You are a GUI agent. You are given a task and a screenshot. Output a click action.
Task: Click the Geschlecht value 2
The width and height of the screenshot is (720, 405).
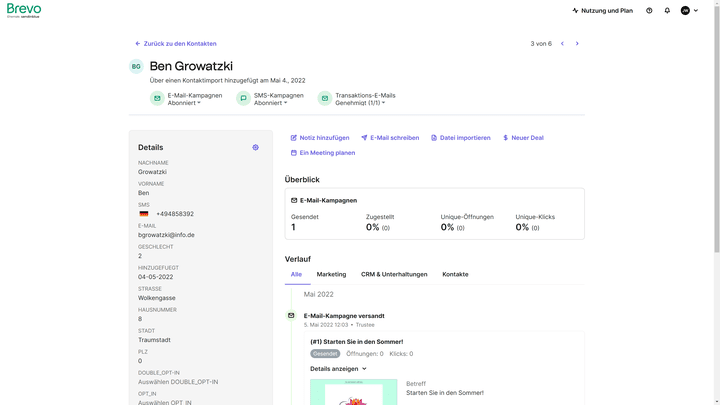coord(140,256)
